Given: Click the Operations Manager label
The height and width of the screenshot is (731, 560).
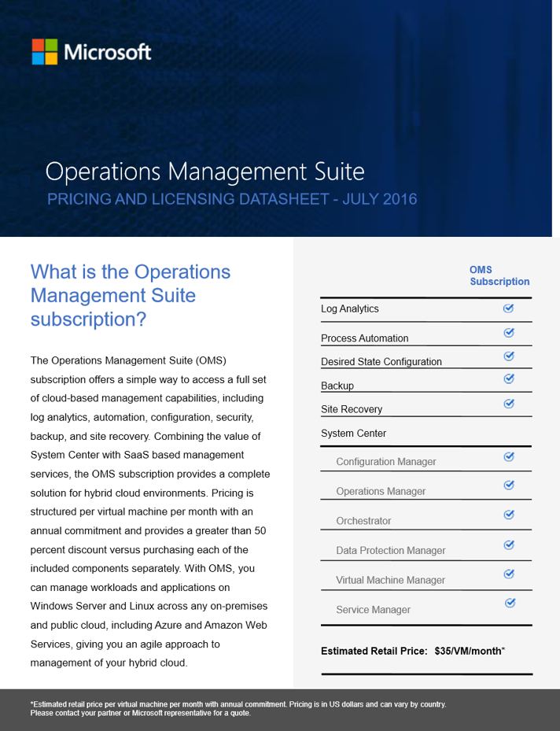Looking at the screenshot, I should point(381,491).
